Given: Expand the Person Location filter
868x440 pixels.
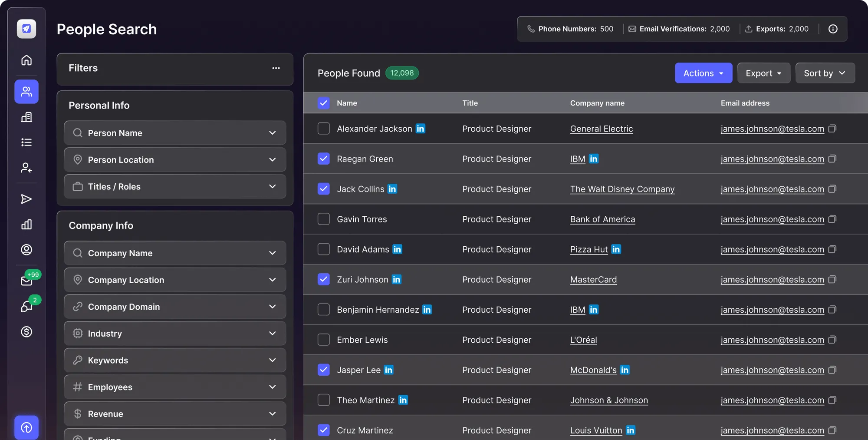Looking at the screenshot, I should pyautogui.click(x=175, y=160).
